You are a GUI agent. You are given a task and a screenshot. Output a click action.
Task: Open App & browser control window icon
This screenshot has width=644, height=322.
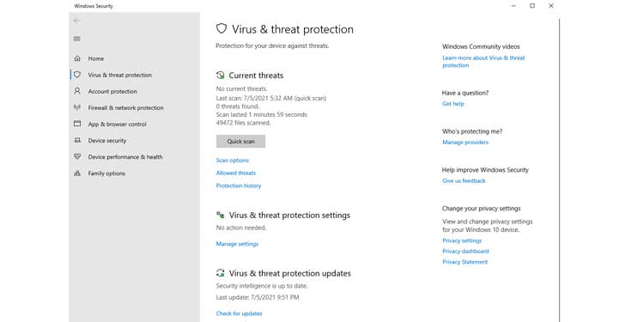click(77, 124)
